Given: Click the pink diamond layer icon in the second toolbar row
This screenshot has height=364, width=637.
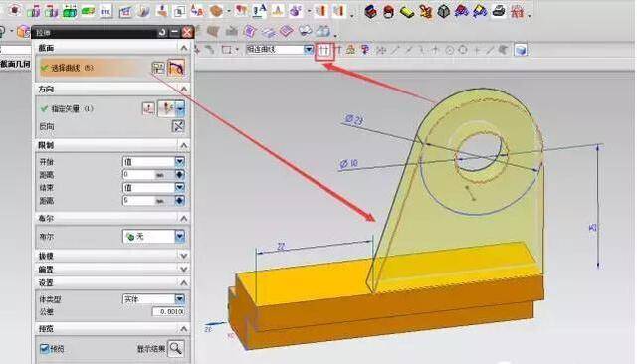Looking at the screenshot, I should 286,31.
